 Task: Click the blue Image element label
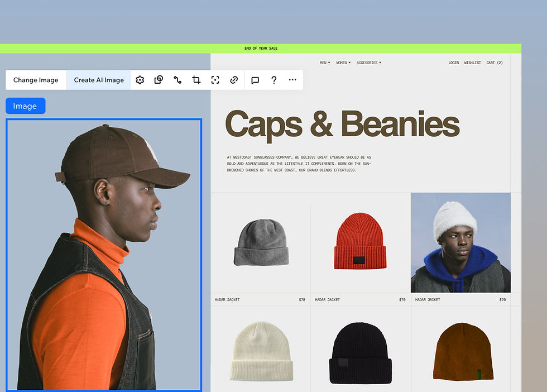point(25,106)
